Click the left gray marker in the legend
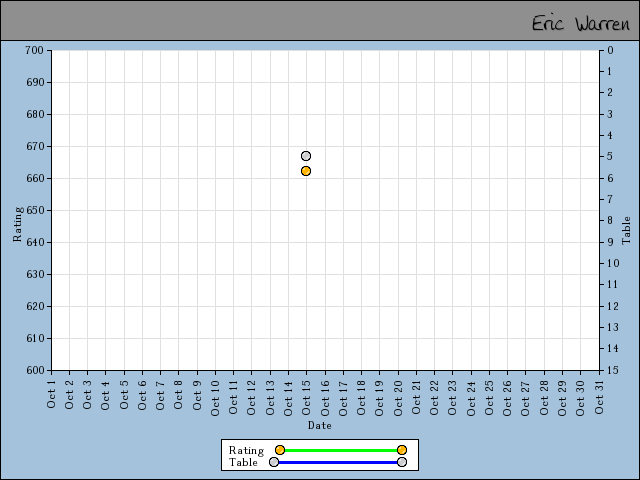The height and width of the screenshot is (480, 640). 274,462
